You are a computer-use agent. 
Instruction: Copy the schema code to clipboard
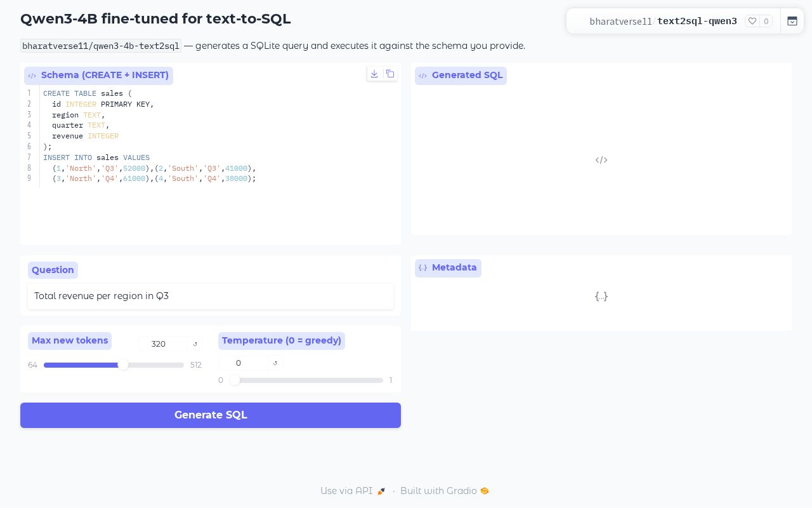click(390, 74)
